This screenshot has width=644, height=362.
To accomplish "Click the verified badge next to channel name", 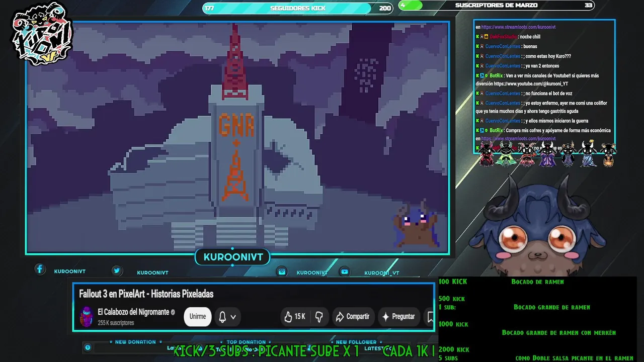I will (173, 312).
